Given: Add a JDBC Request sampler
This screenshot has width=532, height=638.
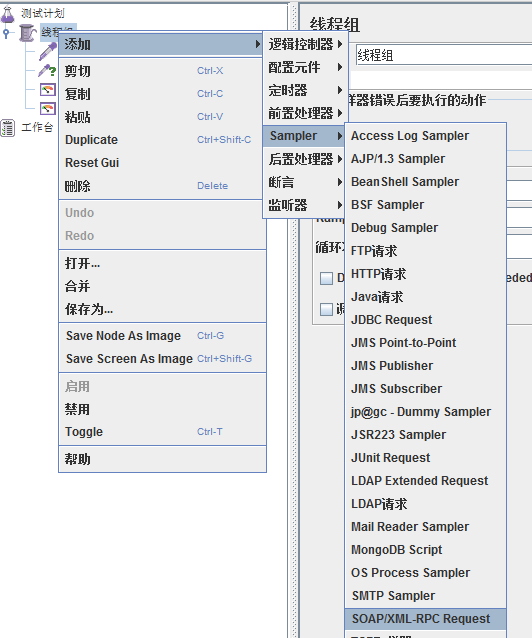Looking at the screenshot, I should pos(425,320).
